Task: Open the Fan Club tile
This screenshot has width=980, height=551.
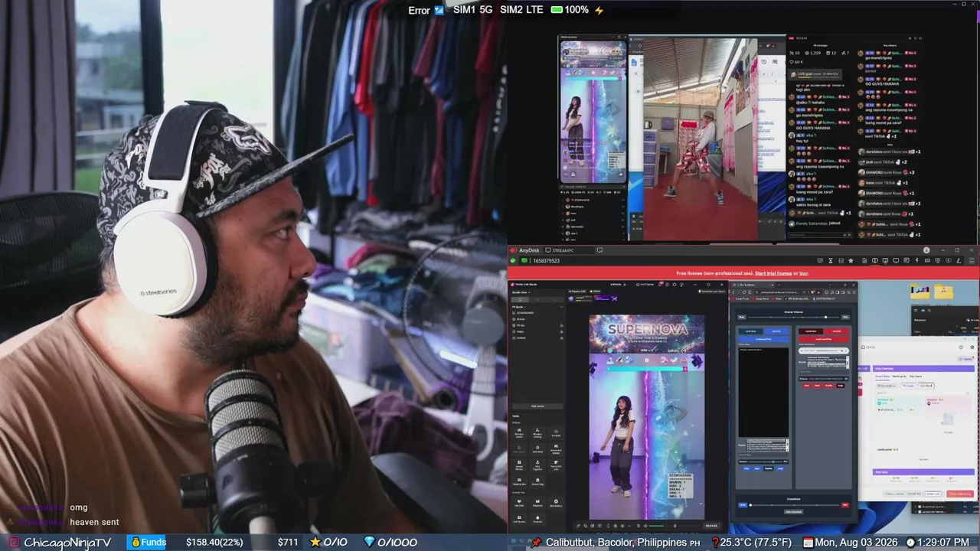Action: [519, 504]
